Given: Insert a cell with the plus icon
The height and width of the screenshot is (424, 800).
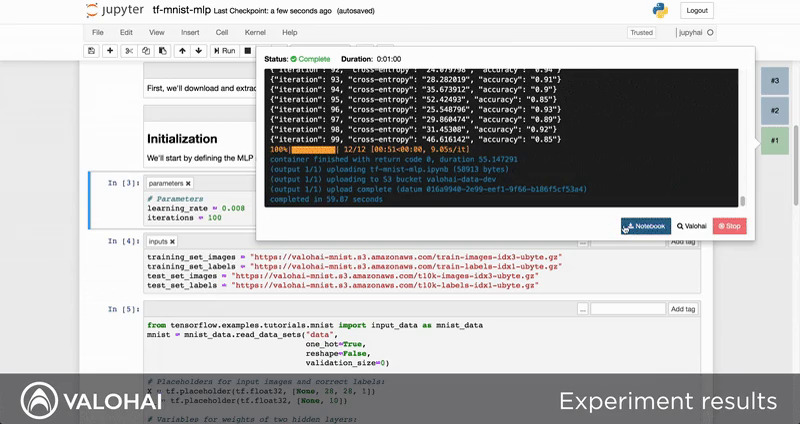Looking at the screenshot, I should coord(110,51).
